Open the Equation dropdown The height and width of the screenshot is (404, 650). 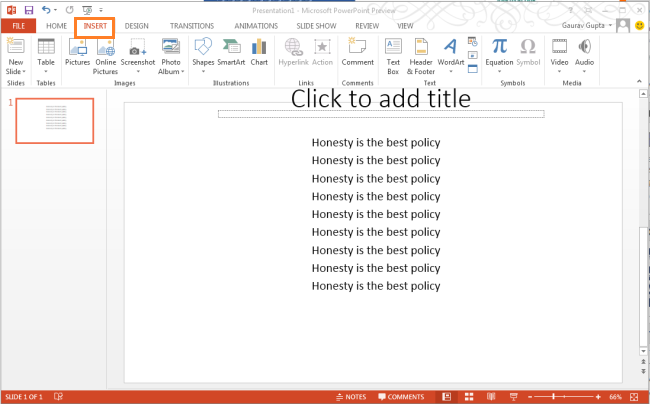[499, 72]
